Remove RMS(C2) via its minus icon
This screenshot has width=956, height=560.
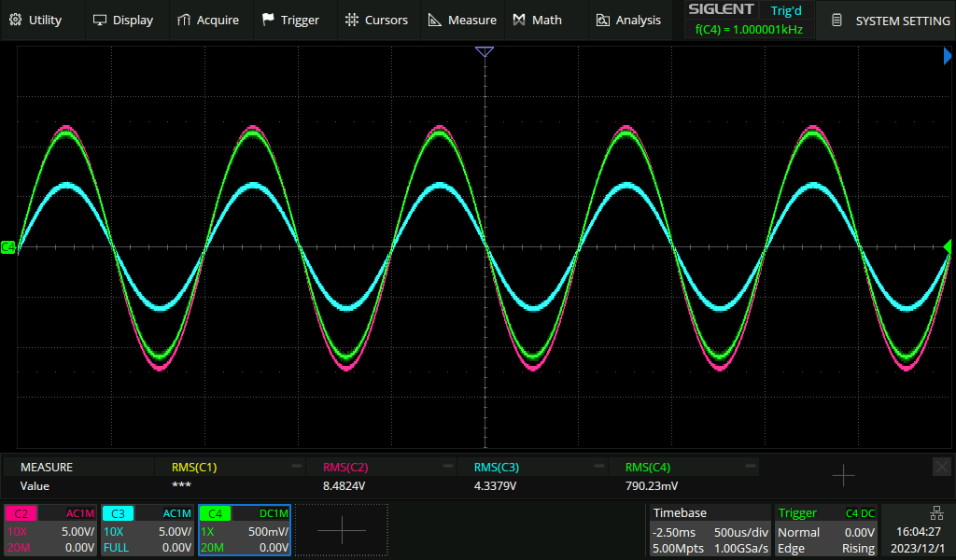pyautogui.click(x=448, y=466)
